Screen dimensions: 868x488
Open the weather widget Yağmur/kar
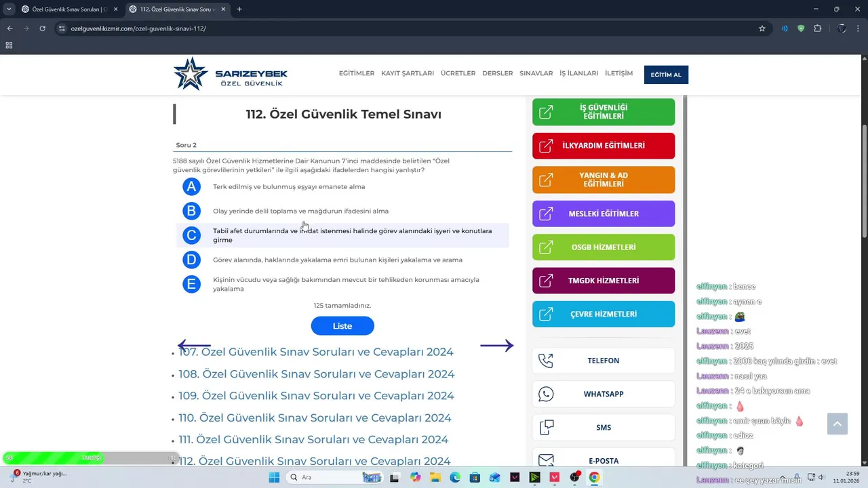(39, 477)
